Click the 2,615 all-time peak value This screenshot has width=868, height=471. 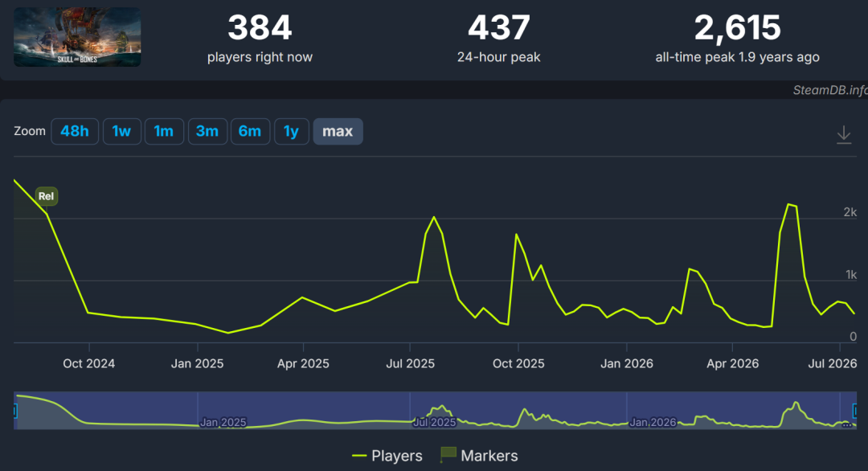tap(737, 27)
